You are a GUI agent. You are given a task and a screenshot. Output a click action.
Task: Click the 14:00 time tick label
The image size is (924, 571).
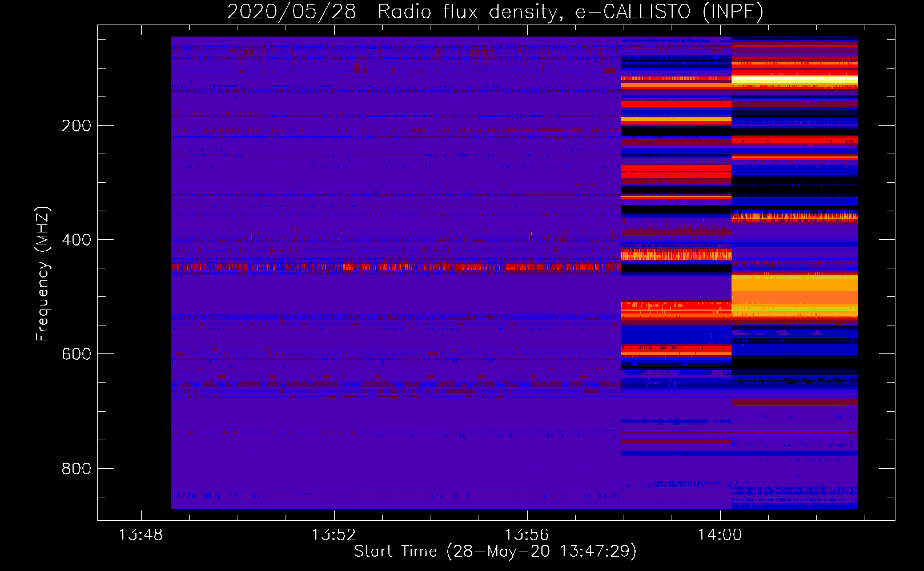pyautogui.click(x=720, y=535)
